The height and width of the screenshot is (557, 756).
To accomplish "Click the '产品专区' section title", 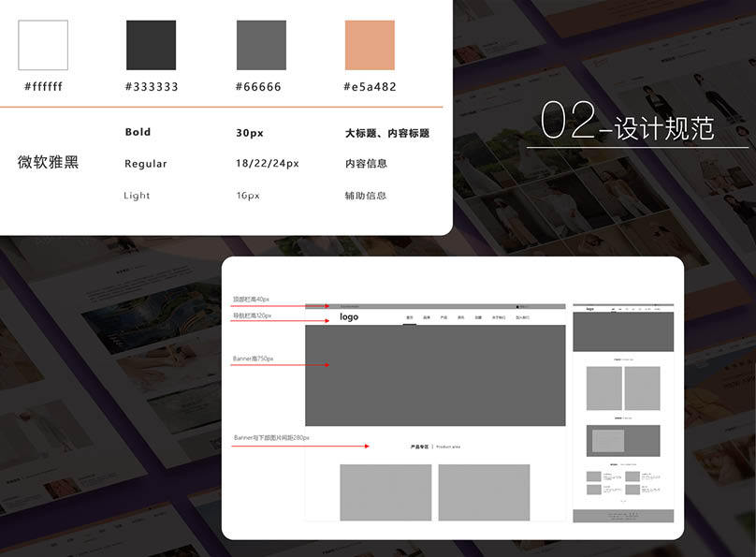I will coord(419,447).
